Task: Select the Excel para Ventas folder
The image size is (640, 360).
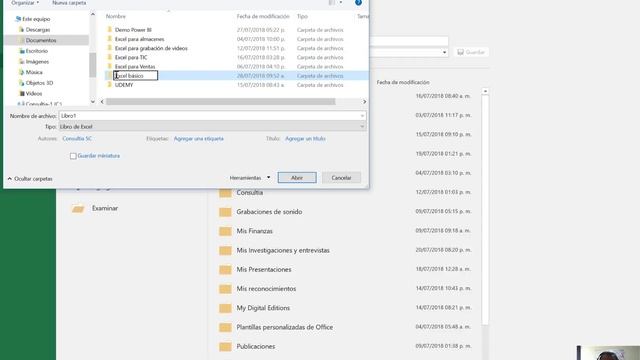Action: tap(135, 67)
